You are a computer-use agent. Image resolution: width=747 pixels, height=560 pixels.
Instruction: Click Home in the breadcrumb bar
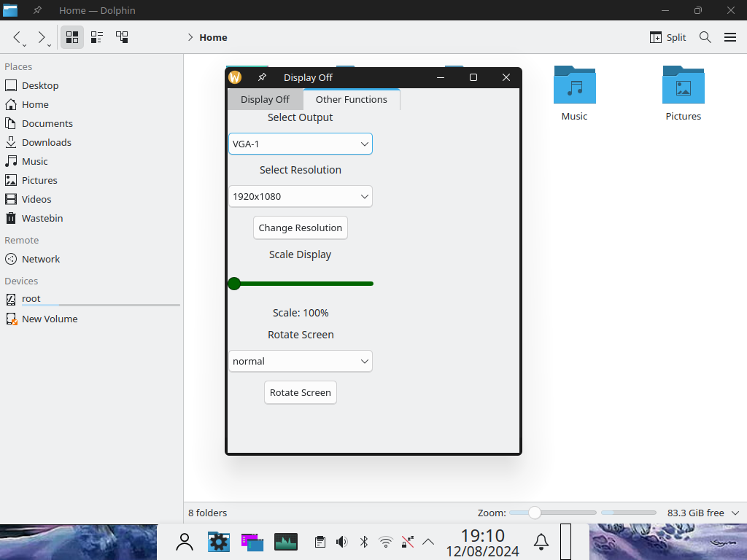[213, 38]
